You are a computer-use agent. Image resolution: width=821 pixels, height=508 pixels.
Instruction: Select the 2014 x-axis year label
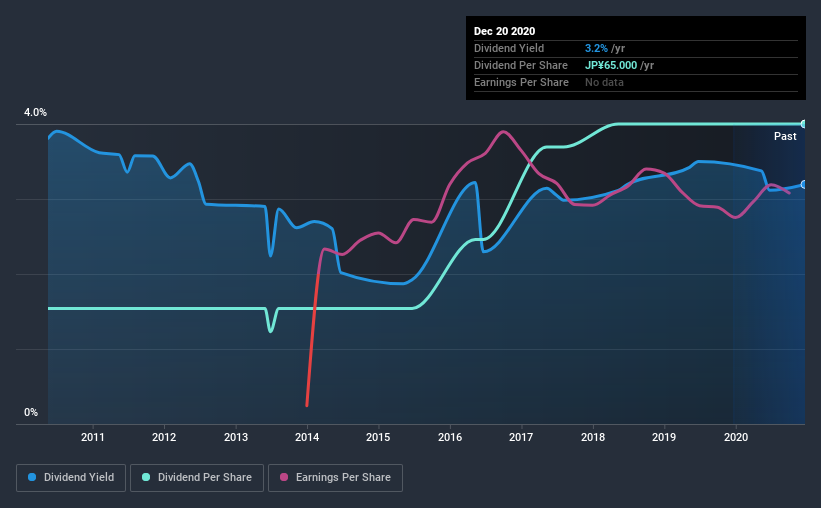(307, 437)
